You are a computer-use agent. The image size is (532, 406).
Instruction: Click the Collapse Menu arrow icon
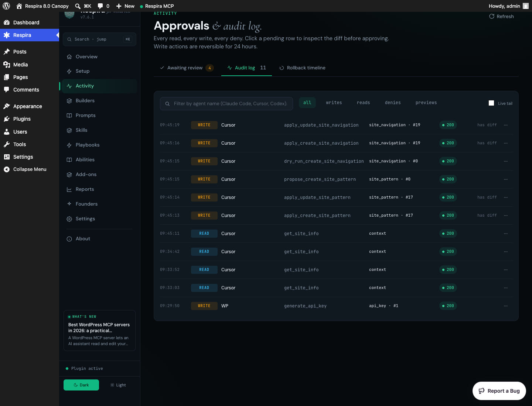7,169
